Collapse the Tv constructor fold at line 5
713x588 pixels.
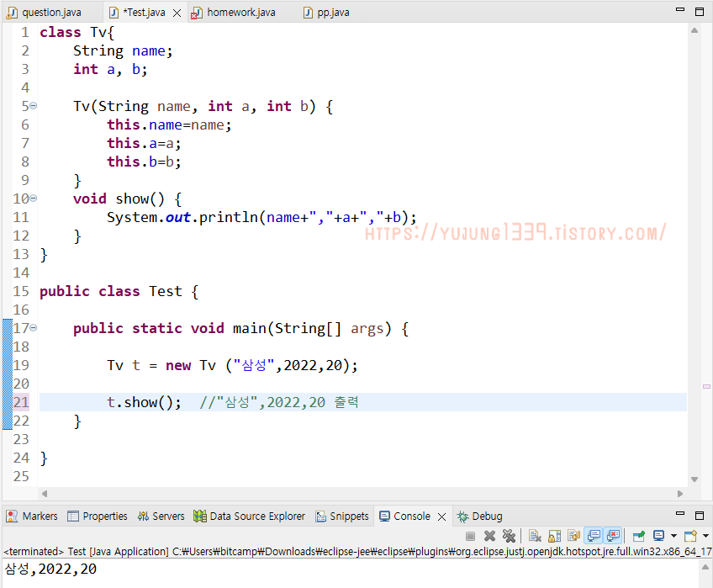(33, 106)
